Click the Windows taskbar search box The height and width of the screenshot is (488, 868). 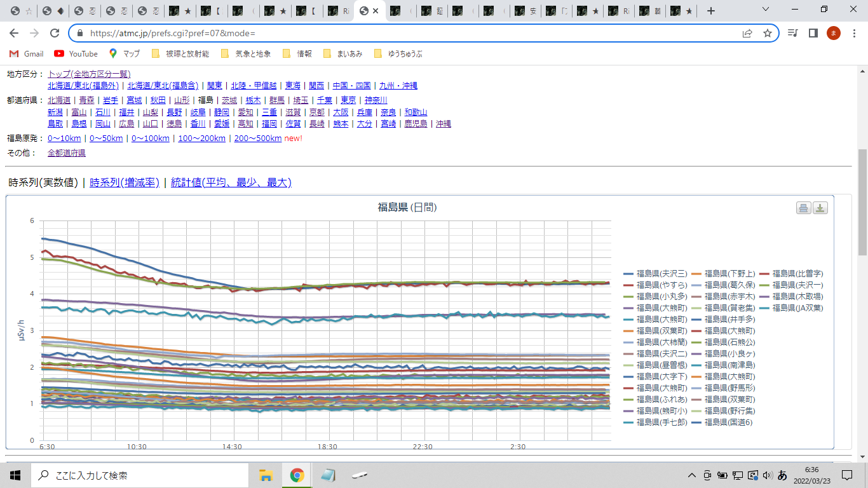pyautogui.click(x=140, y=475)
